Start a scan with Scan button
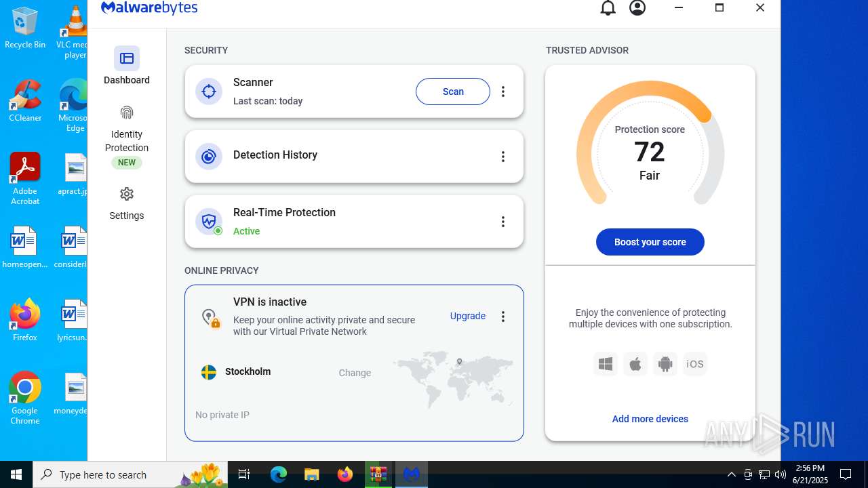This screenshot has height=488, width=868. tap(453, 91)
